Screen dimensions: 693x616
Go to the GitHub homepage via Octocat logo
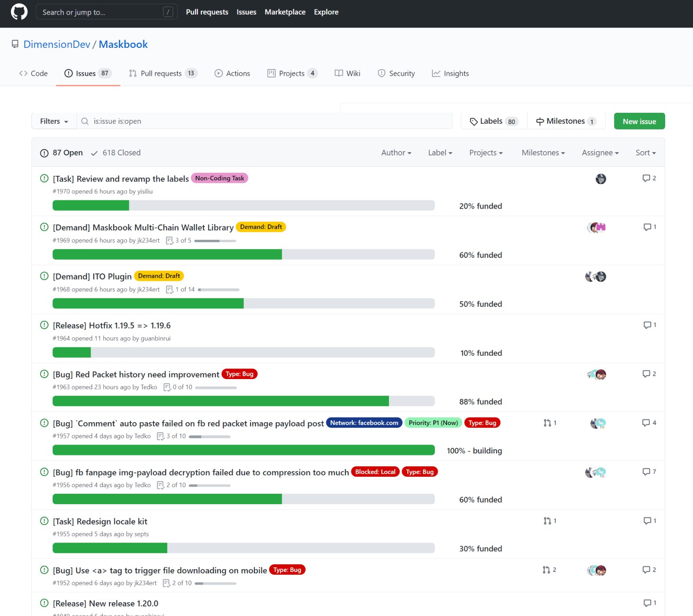pos(19,12)
